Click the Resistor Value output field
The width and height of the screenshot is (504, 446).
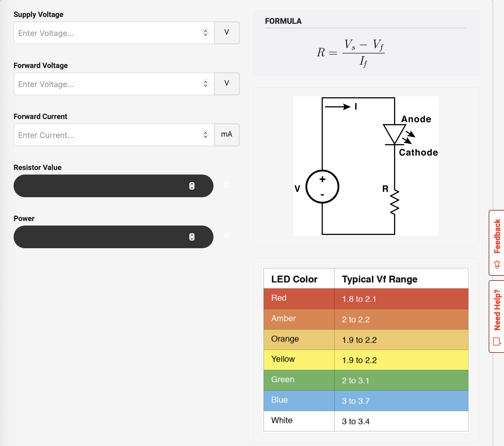pyautogui.click(x=113, y=186)
